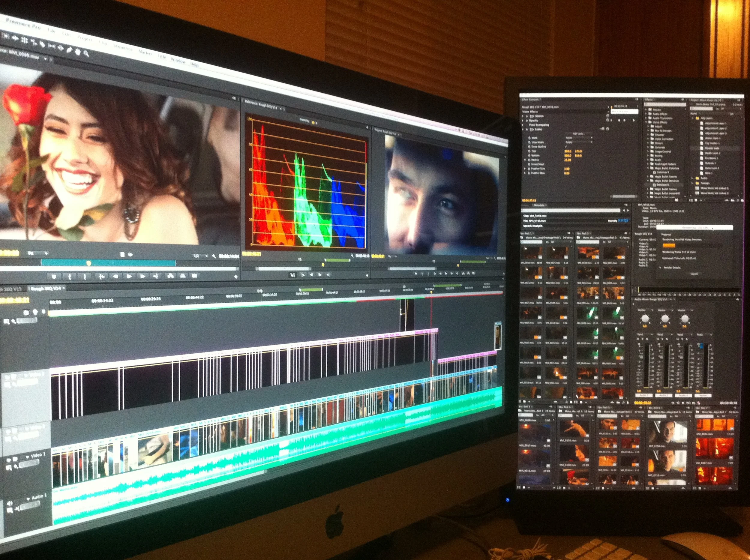This screenshot has height=560, width=750.
Task: Select the Hand tool
Action: (78, 52)
